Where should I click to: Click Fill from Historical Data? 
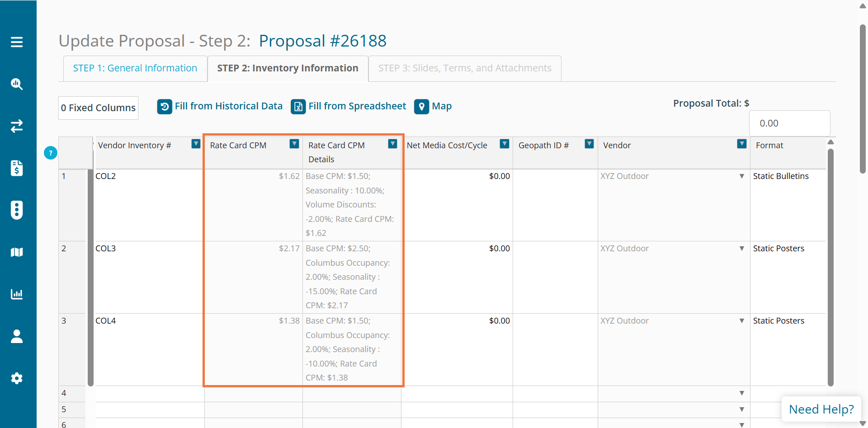(x=220, y=106)
